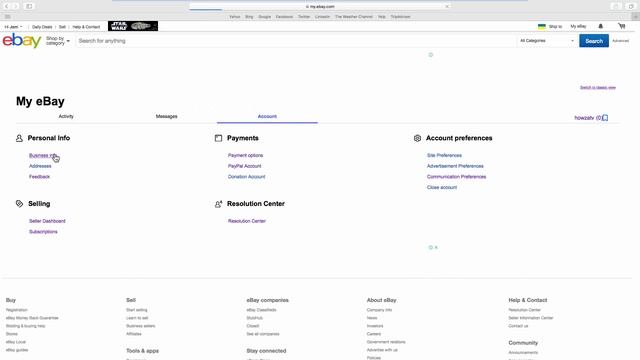Click the blue Search button

coord(594,41)
